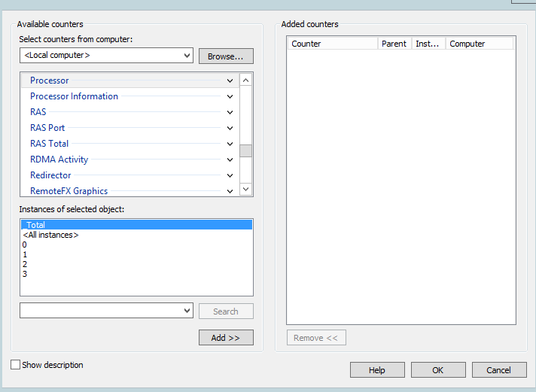The image size is (536, 392).
Task: Click the Add >> button
Action: coord(226,338)
